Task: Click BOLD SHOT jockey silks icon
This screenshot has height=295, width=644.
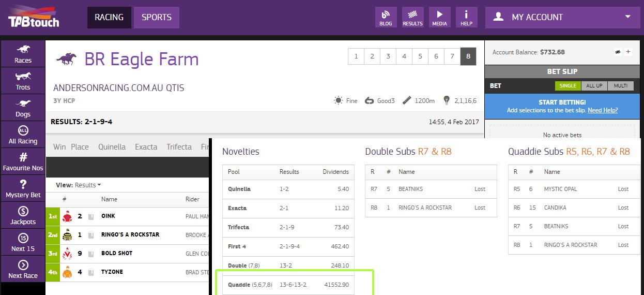Action: pos(66,253)
